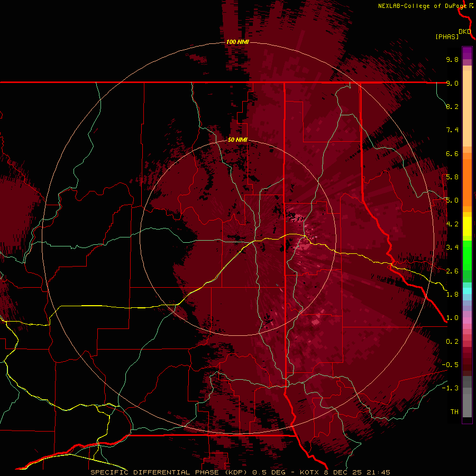Click the orange segment of color bar
The image size is (476, 476).
(467, 182)
